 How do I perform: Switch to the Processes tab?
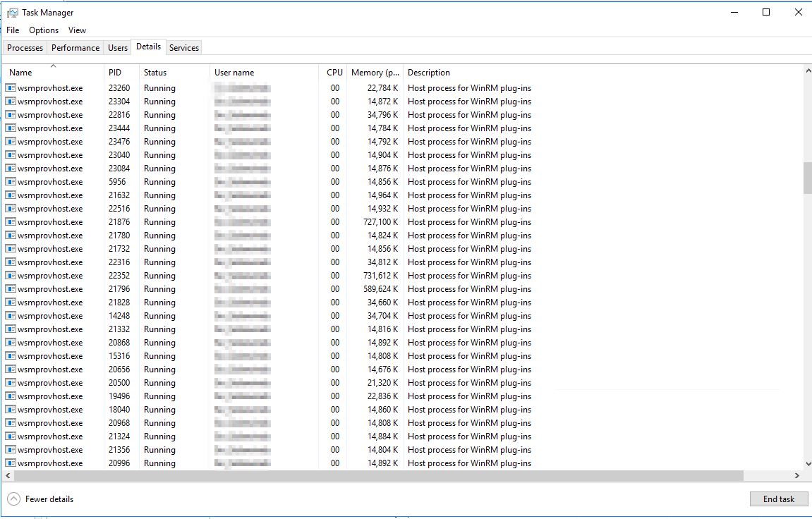click(x=25, y=48)
